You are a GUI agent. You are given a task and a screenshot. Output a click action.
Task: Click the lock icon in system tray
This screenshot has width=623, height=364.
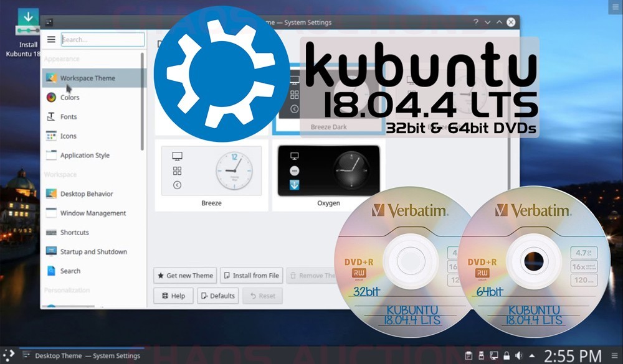pos(506,355)
